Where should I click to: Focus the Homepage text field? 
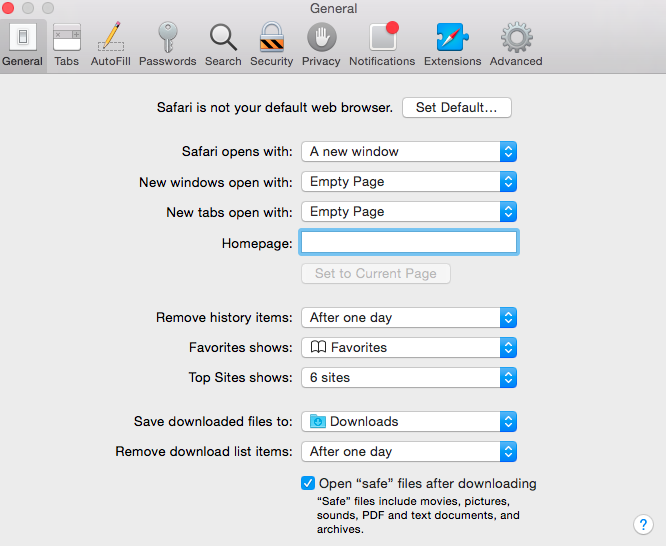(x=409, y=243)
